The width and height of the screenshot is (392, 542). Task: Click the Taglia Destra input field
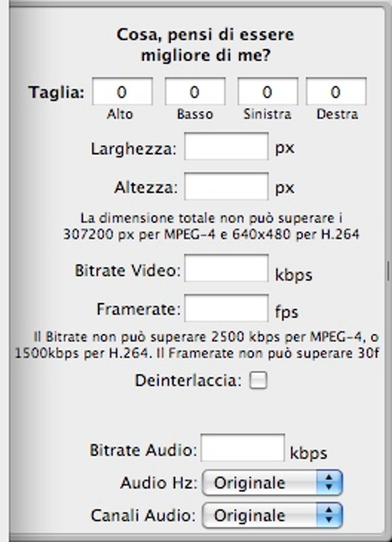[336, 92]
